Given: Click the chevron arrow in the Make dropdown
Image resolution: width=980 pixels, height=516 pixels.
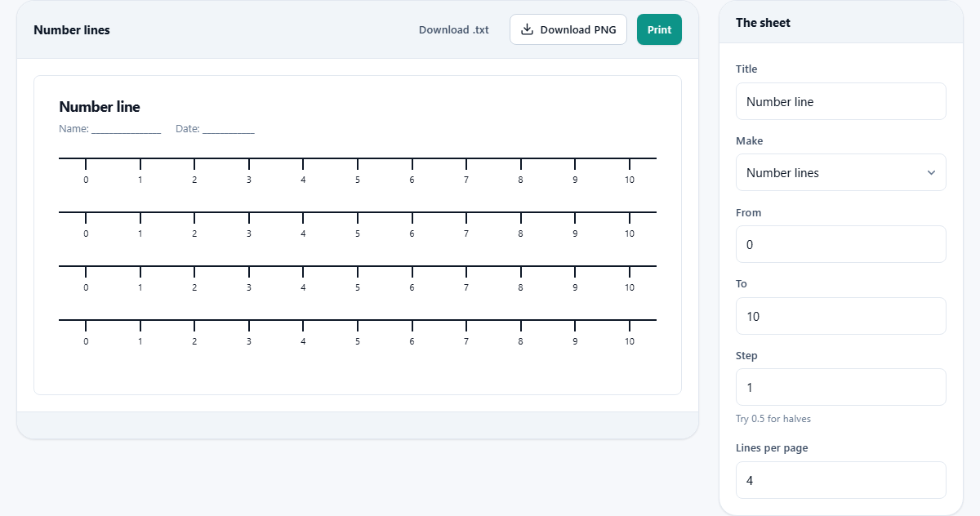Looking at the screenshot, I should [931, 173].
